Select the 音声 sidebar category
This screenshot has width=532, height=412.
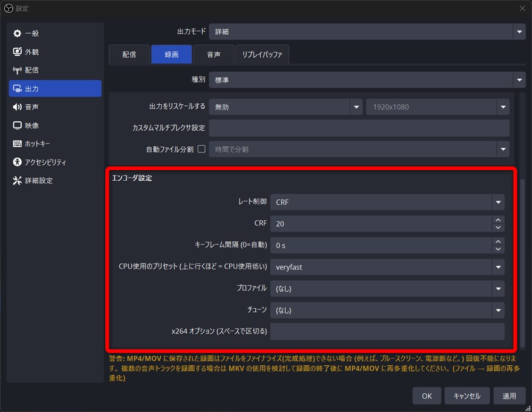tap(55, 107)
